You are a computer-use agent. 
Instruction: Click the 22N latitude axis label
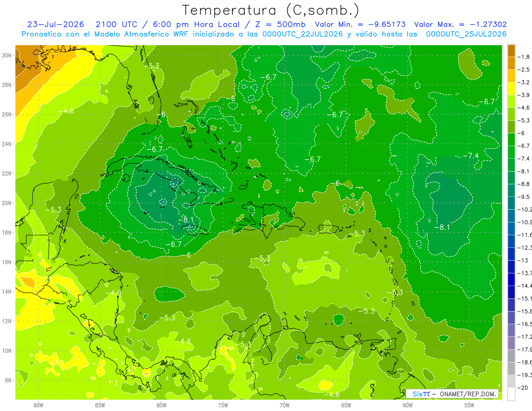7,173
